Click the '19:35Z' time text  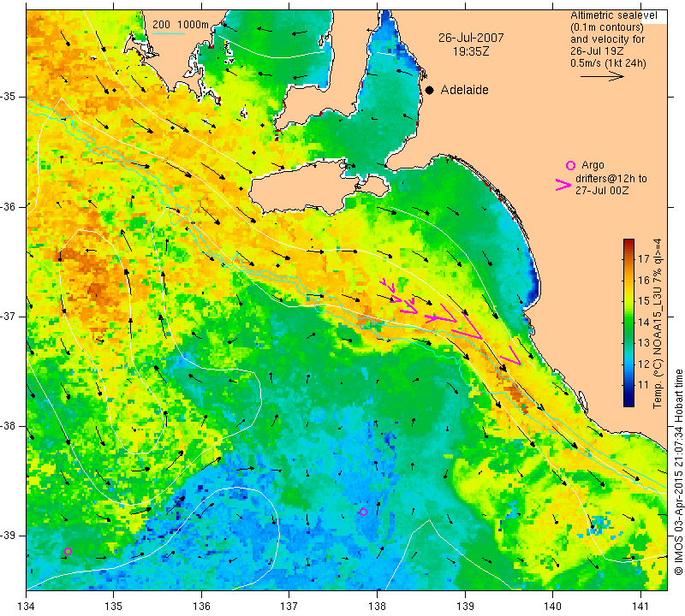point(471,51)
